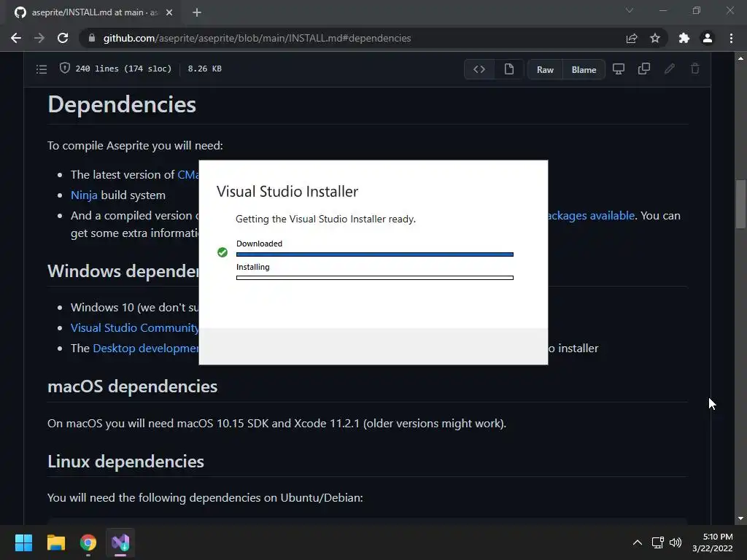Open the packages available link
747x560 pixels.
(x=591, y=216)
